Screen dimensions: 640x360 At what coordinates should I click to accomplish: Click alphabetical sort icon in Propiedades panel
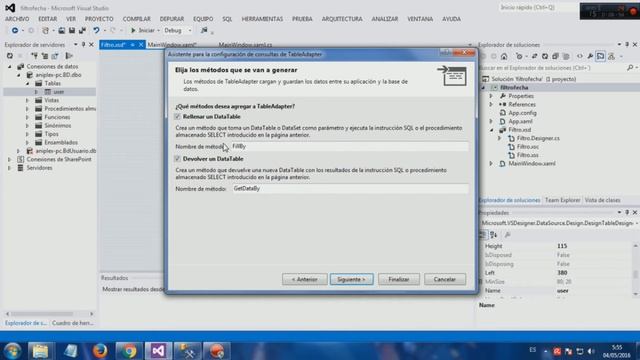[493, 235]
